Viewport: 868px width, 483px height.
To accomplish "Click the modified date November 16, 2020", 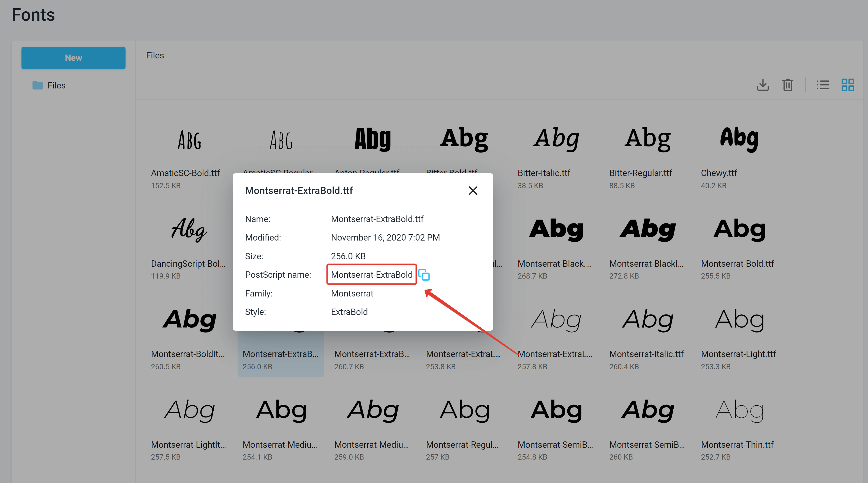I will [x=385, y=238].
